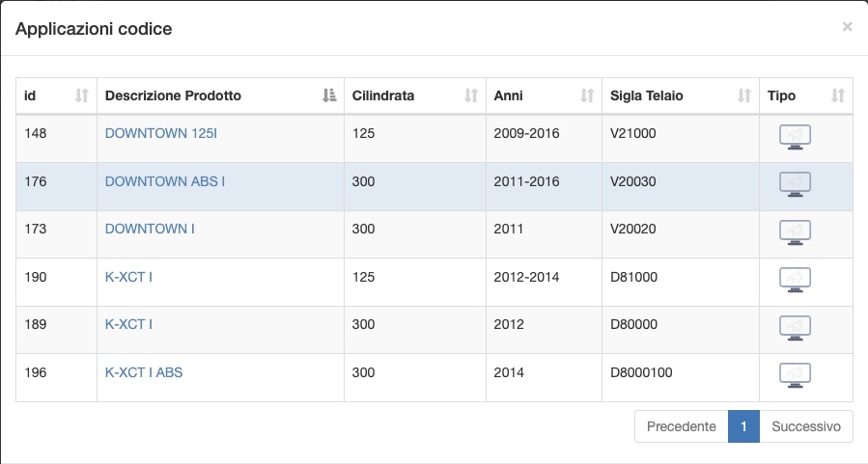The height and width of the screenshot is (464, 868).
Task: Open the DOWNTOWN I product link
Action: click(x=150, y=229)
